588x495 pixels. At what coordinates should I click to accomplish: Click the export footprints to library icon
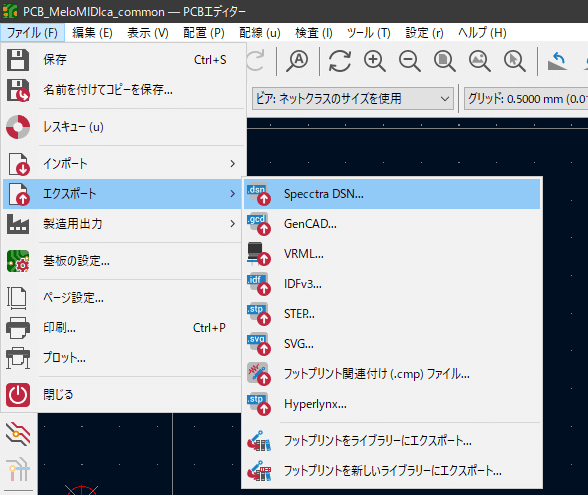[259, 441]
